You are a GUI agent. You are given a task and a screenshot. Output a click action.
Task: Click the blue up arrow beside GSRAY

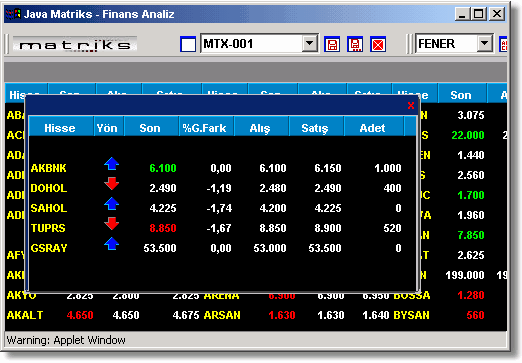[x=112, y=244]
